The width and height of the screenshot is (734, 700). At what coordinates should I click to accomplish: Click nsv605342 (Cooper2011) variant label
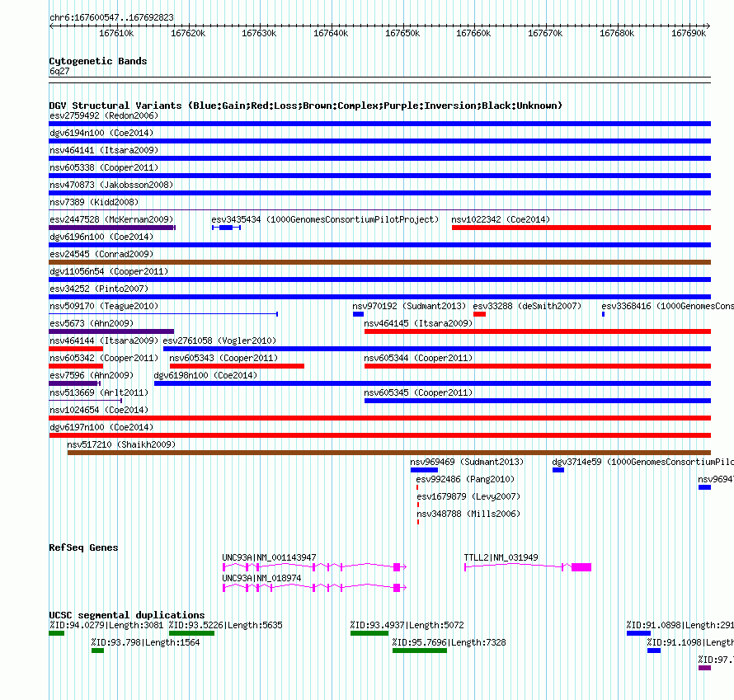104,358
